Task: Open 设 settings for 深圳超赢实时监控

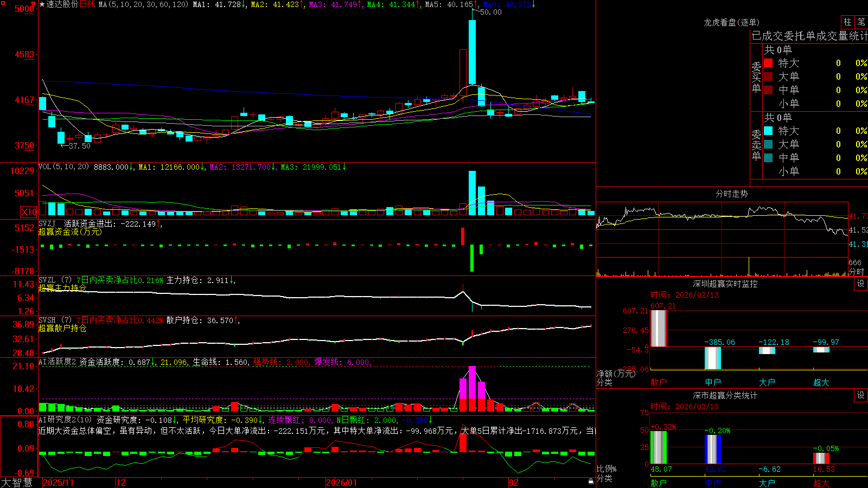Action: coord(861,284)
